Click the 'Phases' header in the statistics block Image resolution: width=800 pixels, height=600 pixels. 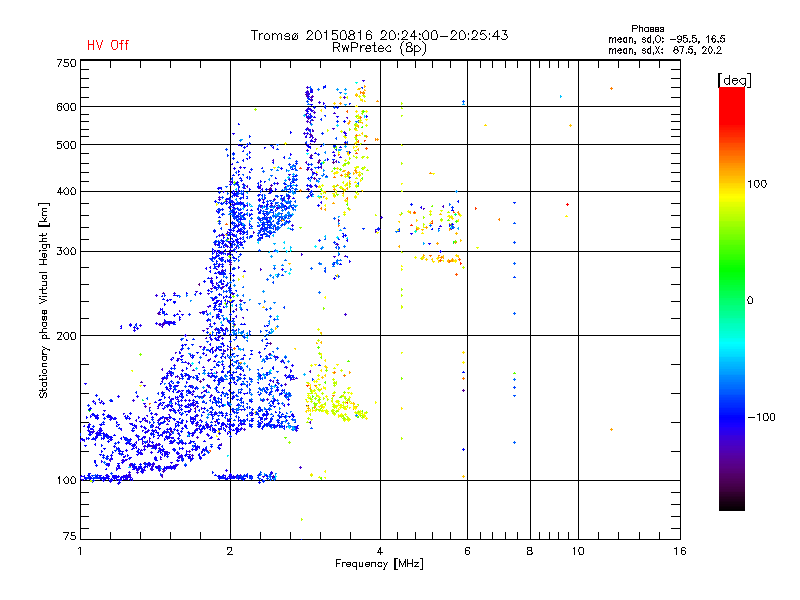pos(647,29)
